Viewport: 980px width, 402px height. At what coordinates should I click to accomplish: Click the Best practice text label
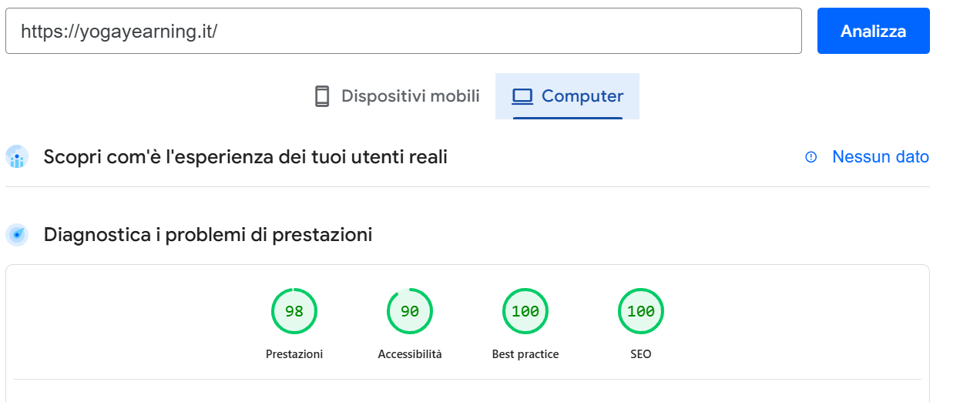pos(525,354)
